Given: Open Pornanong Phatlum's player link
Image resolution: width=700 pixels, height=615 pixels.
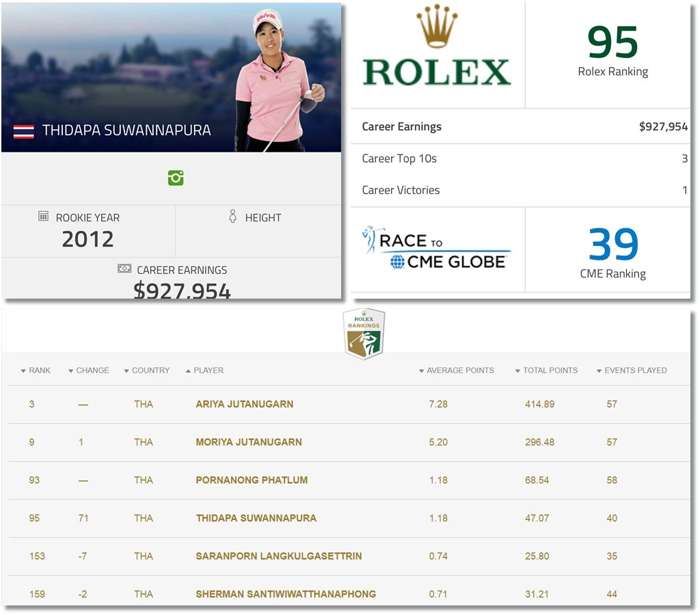Looking at the screenshot, I should click(252, 480).
